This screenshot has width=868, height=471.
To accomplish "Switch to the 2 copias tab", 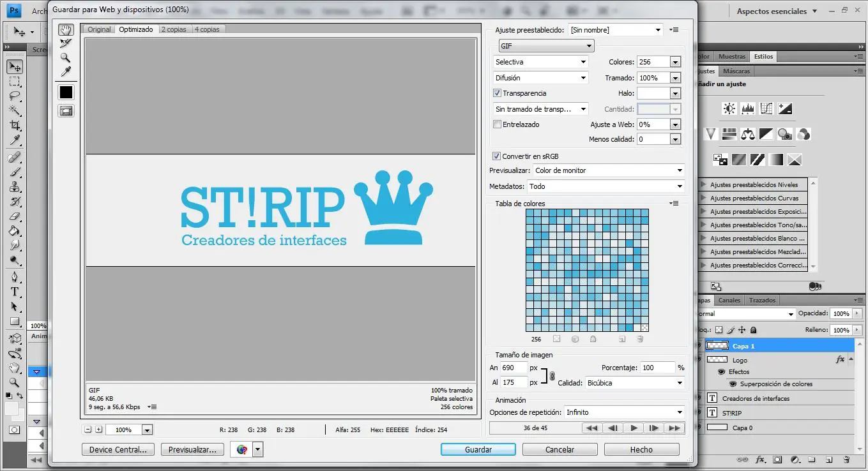I will pyautogui.click(x=174, y=29).
